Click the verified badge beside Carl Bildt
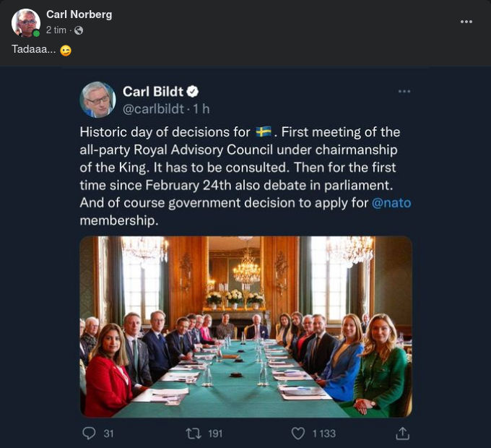491x448 pixels. pos(193,92)
